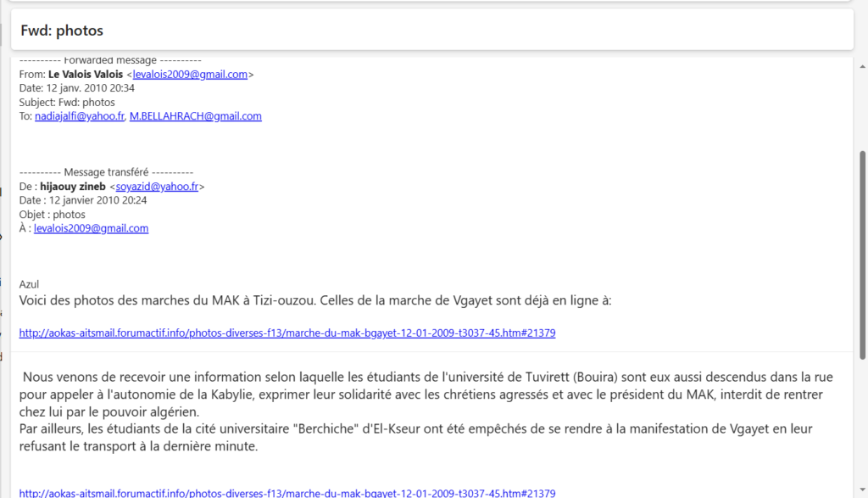Open the forum URL below the Azul paragraph
Viewport: 868px width, 498px height.
point(287,333)
